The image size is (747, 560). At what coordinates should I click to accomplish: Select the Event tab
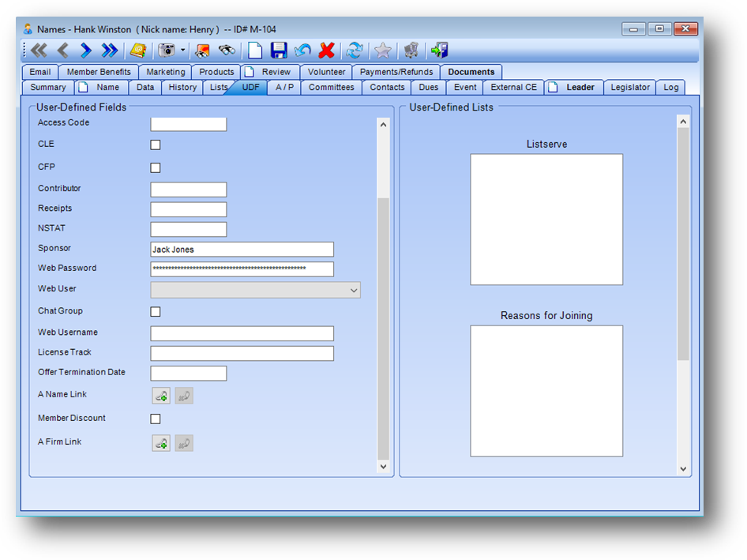click(465, 87)
